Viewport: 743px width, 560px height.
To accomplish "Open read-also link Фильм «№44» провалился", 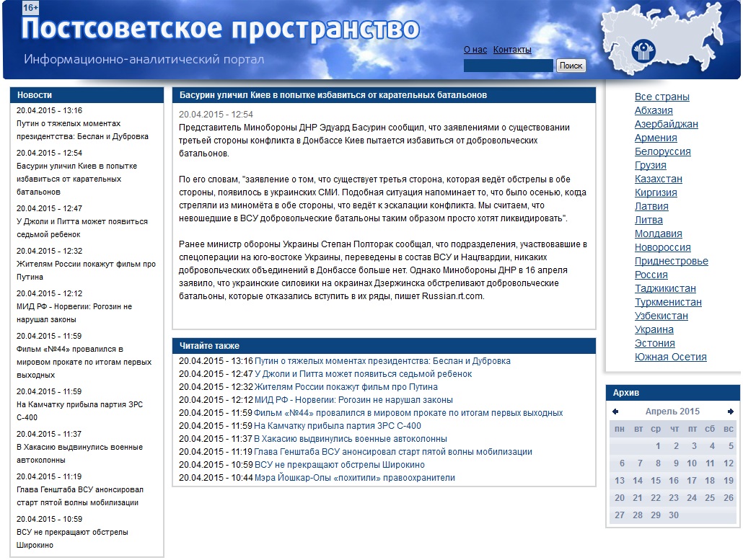I will pos(408,413).
